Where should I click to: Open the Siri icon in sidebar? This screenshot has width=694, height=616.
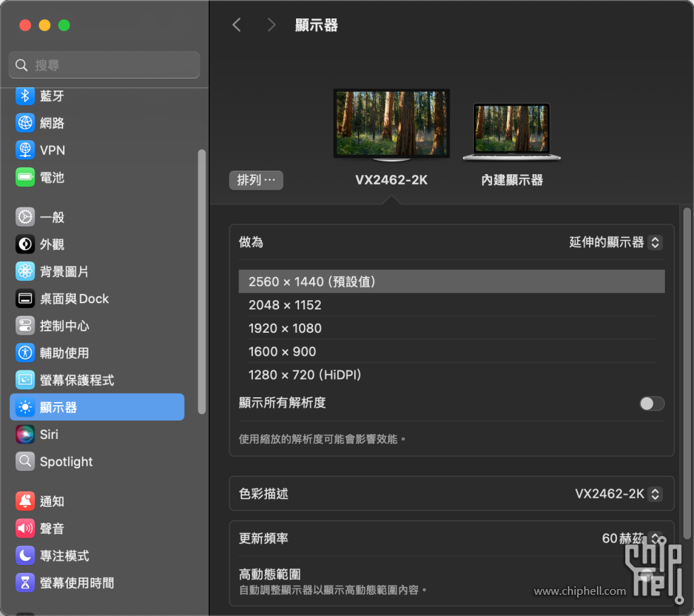tap(25, 435)
